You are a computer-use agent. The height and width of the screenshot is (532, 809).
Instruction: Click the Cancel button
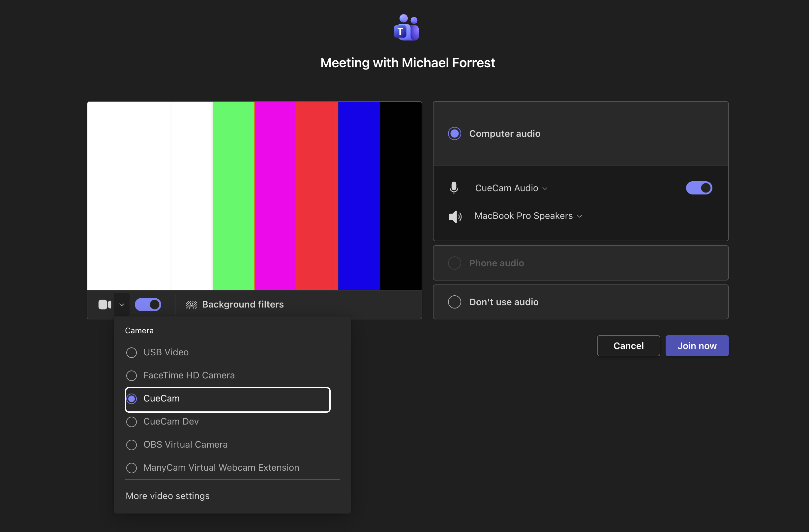(x=628, y=346)
